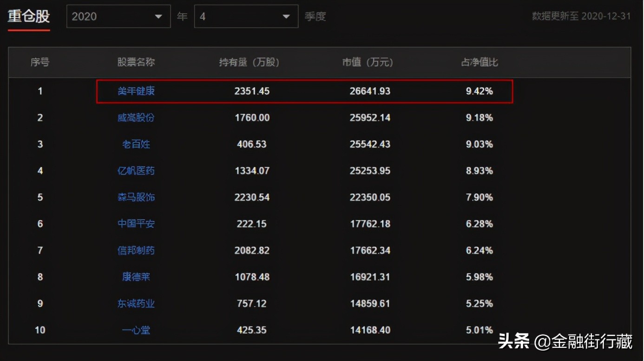
Task: Click the 市值（万元） column header
Action: coord(368,62)
